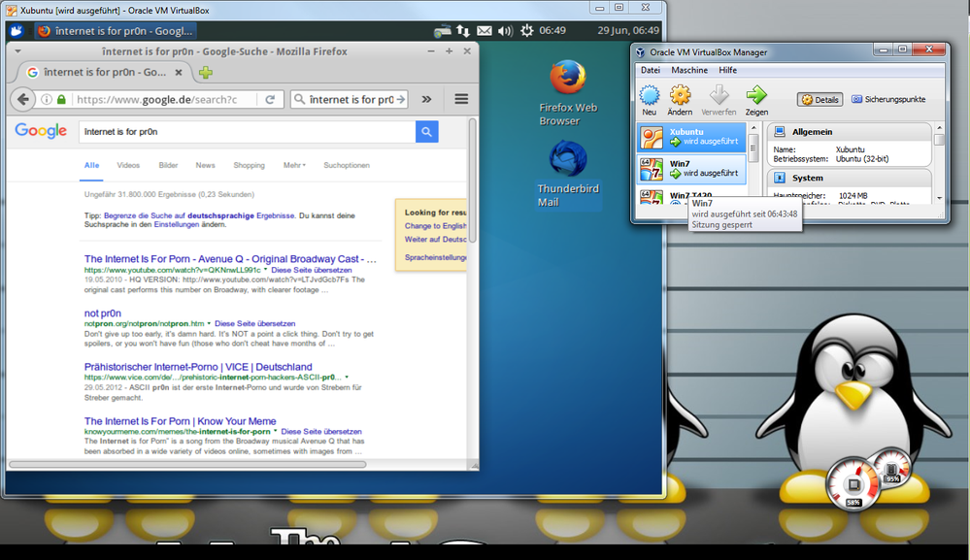Screen dimensions: 970x560
Task: Click the CPU meter gauge gadget
Action: click(x=853, y=484)
